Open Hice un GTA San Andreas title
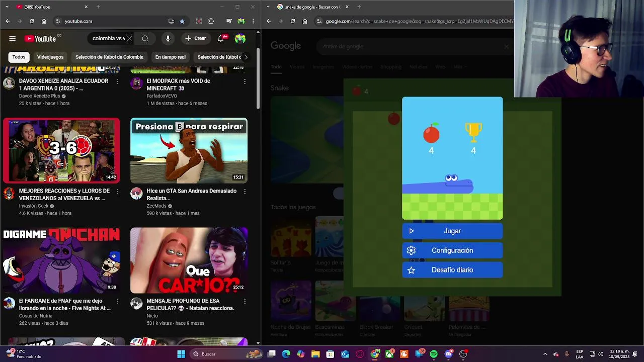The image size is (644, 362). click(x=191, y=195)
